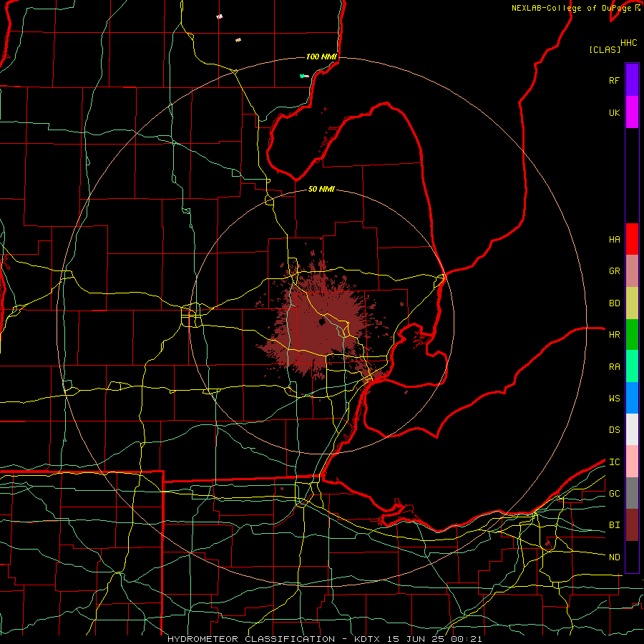Click the GR legend label

[x=614, y=271]
